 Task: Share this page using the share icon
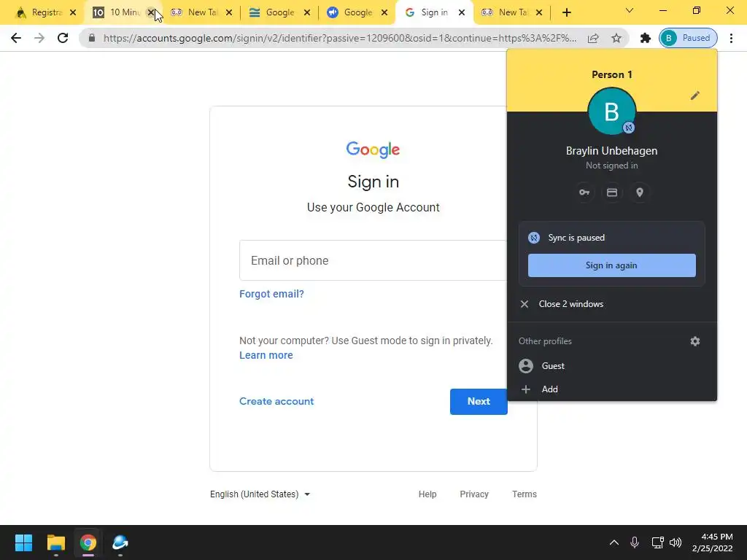point(592,38)
